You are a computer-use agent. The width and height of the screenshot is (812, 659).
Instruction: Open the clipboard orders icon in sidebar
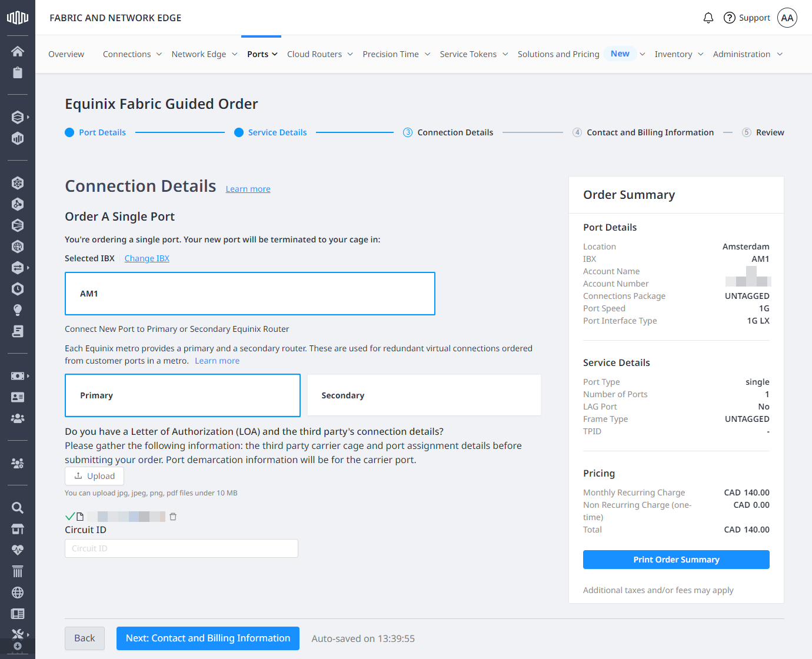(x=18, y=72)
